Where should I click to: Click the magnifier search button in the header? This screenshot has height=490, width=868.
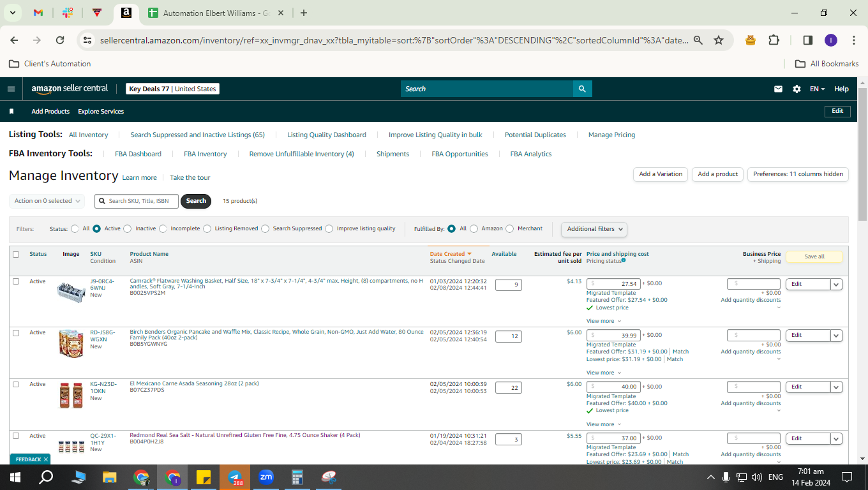[582, 89]
